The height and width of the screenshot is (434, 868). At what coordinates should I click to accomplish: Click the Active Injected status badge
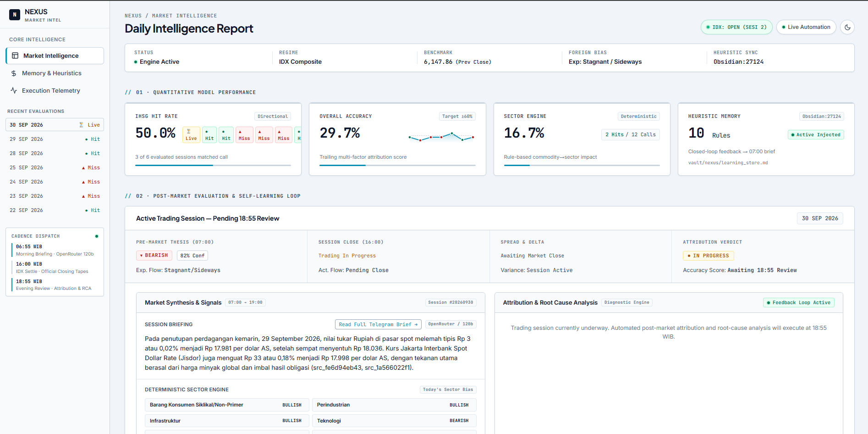point(816,135)
